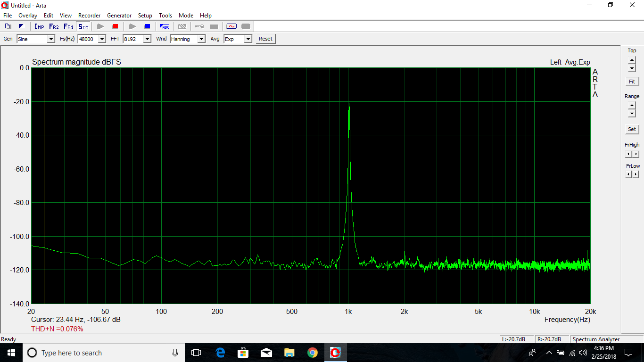Switch to Imp impulse response mode
The width and height of the screenshot is (644, 362).
(x=39, y=26)
